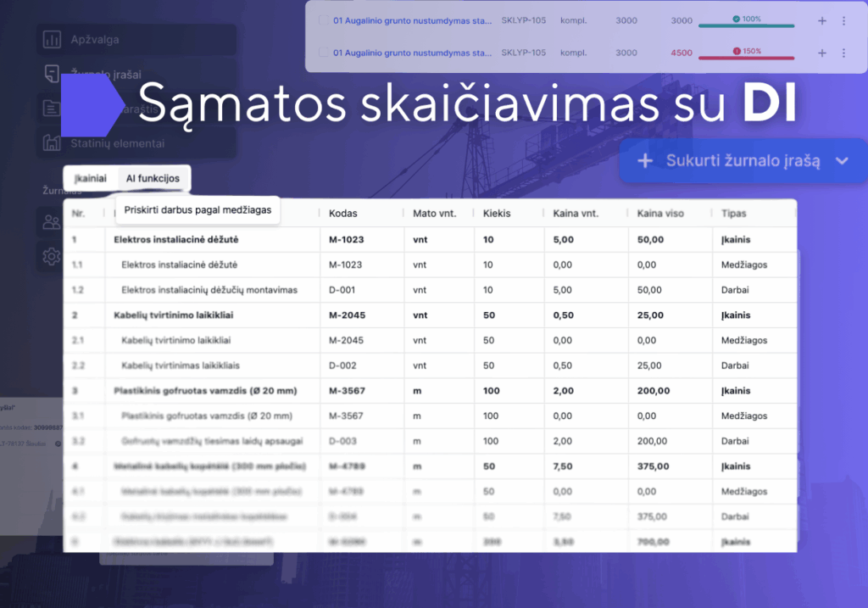Select Kabelių tvirtinimas laikikliais row

(x=430, y=365)
